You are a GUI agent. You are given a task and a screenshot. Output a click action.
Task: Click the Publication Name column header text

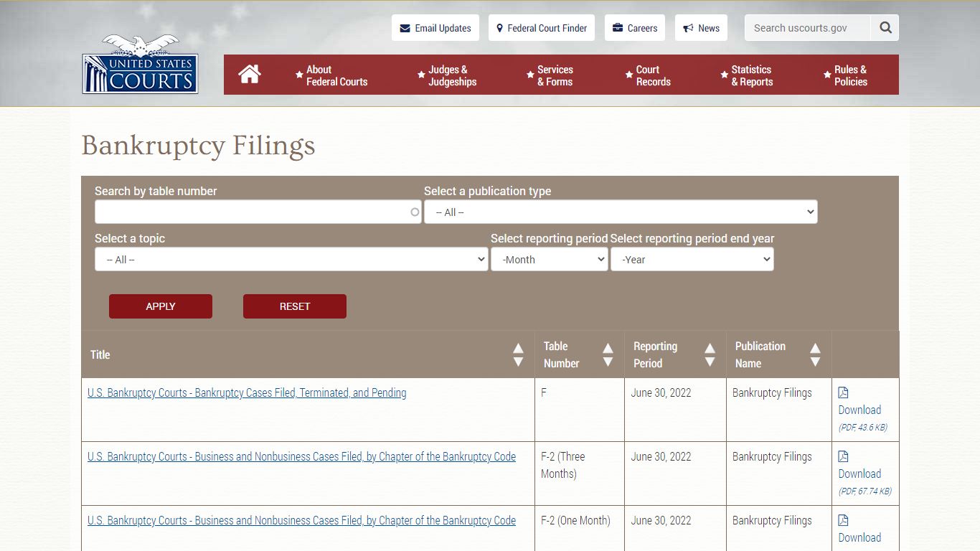[x=760, y=354]
